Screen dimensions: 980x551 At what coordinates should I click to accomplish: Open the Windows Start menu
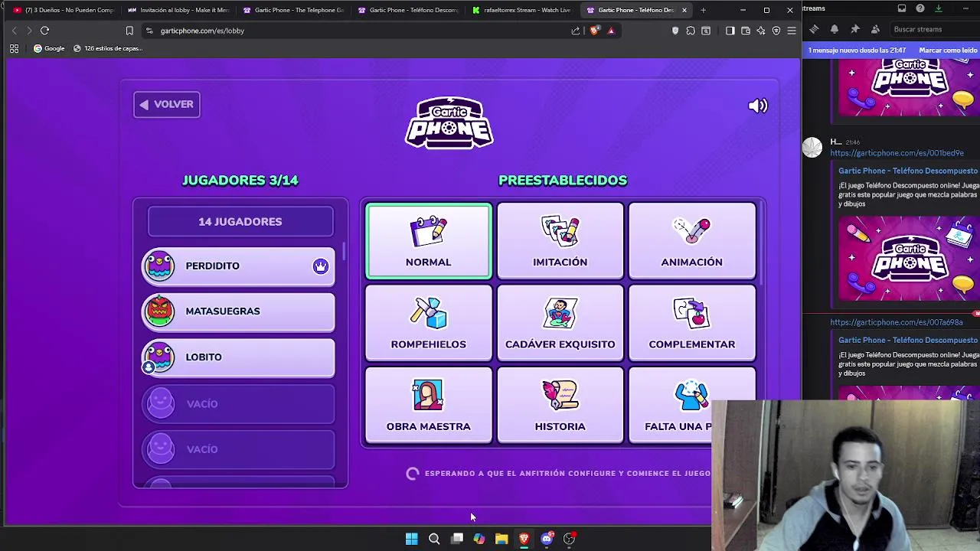(411, 539)
